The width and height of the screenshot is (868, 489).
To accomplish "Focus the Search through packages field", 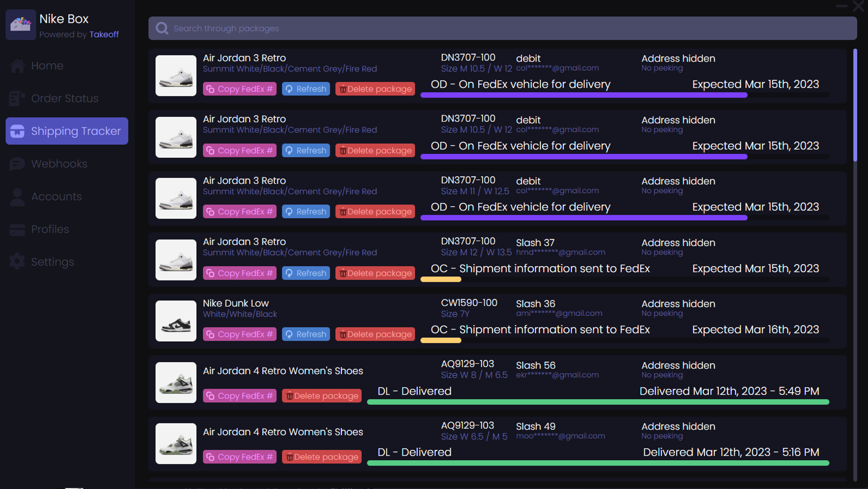I will [x=503, y=28].
